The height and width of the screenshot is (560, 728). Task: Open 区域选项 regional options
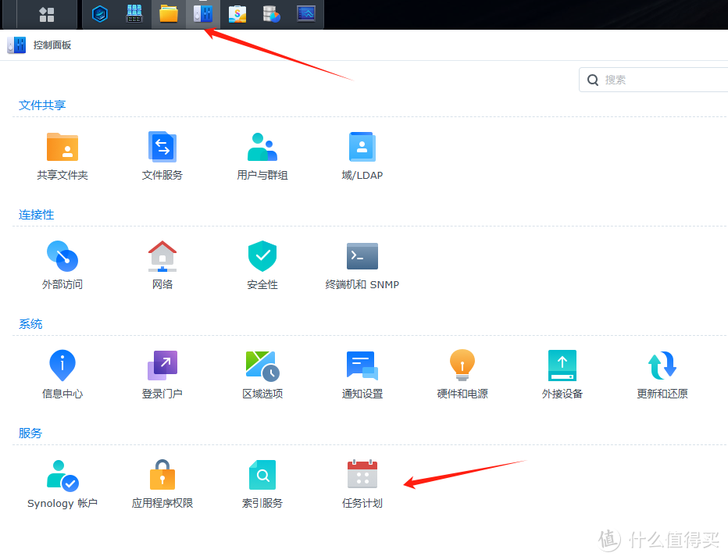262,373
